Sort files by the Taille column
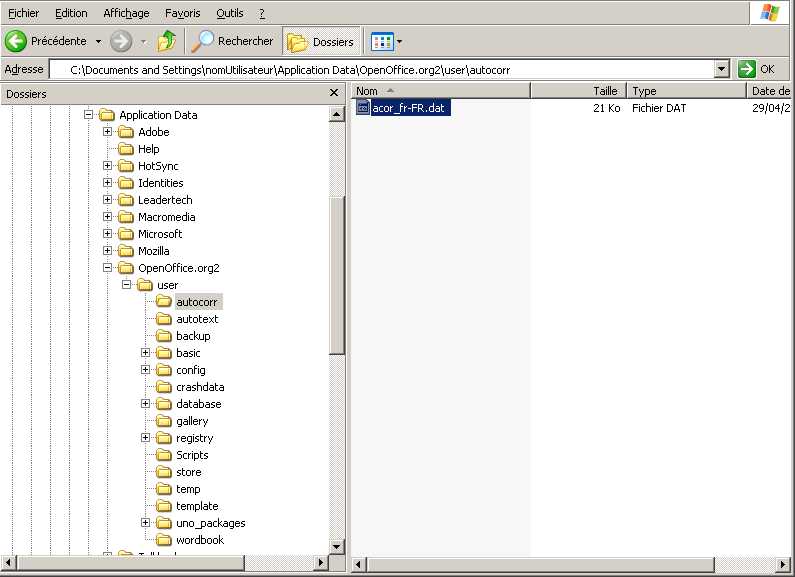This screenshot has height=577, width=795. 579,91
